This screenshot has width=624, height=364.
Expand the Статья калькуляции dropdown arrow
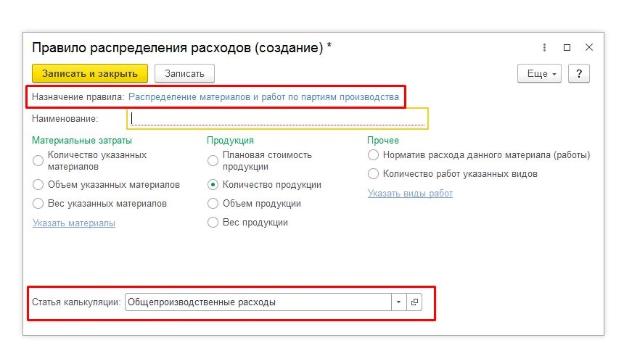(399, 302)
